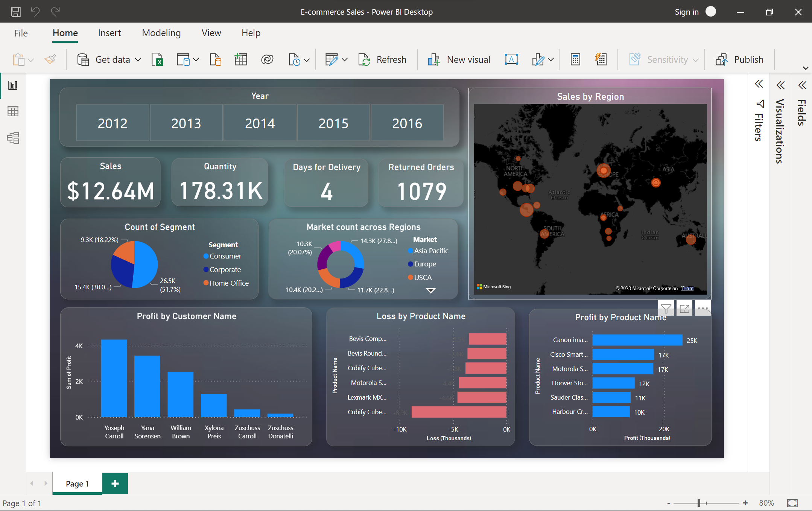Toggle the 2016 year slicer tile

pyautogui.click(x=407, y=123)
